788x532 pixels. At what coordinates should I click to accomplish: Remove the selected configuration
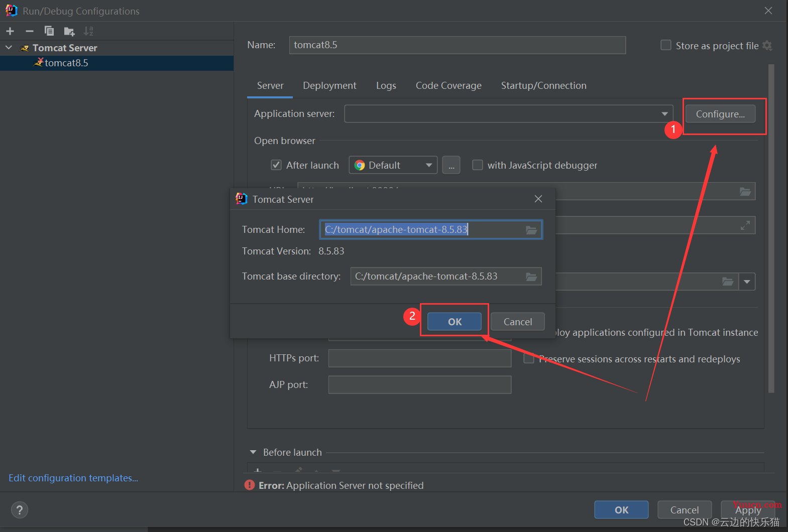pyautogui.click(x=30, y=31)
